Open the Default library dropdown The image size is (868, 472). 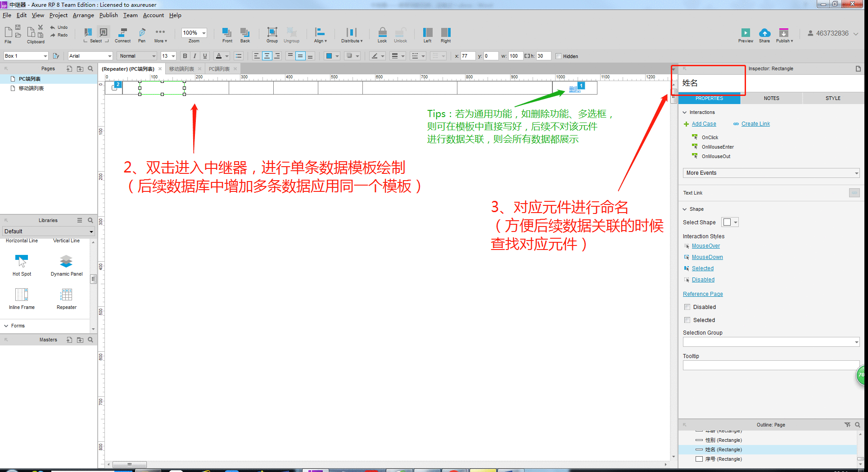pyautogui.click(x=48, y=231)
